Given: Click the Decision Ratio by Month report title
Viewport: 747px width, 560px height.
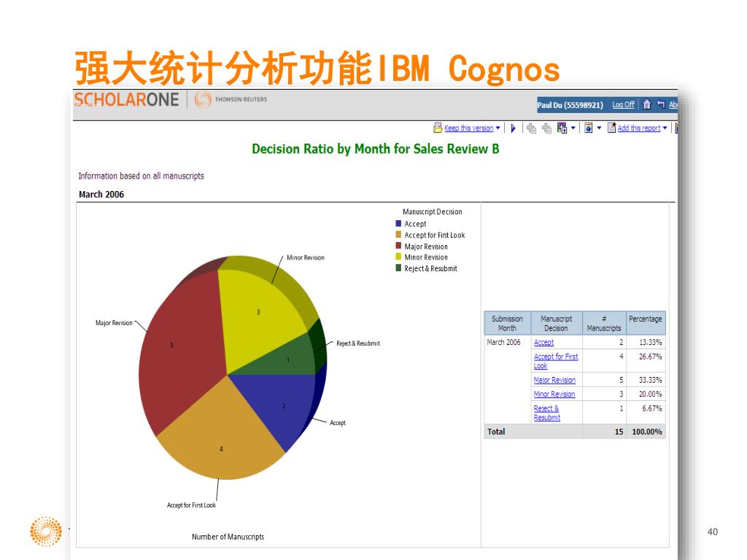Looking at the screenshot, I should [x=376, y=149].
